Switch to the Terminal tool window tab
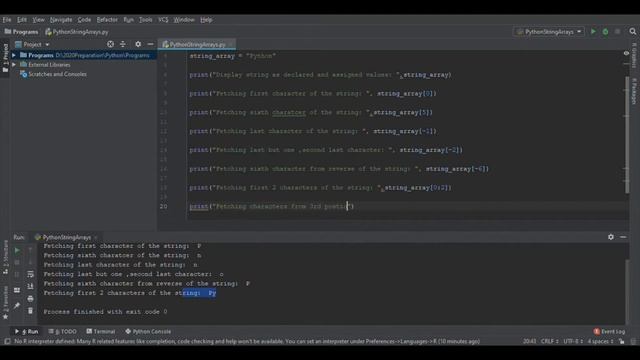 click(x=101, y=331)
